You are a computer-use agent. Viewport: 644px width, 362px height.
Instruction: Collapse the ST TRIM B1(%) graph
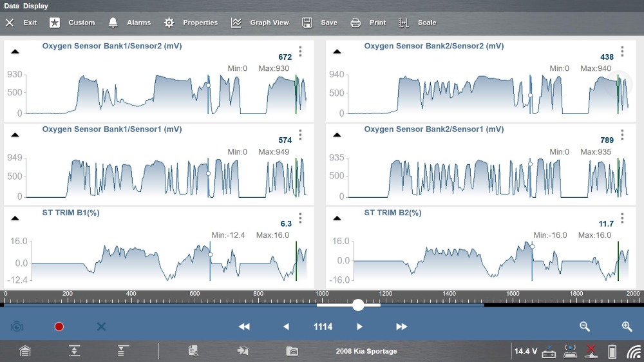[x=15, y=218]
